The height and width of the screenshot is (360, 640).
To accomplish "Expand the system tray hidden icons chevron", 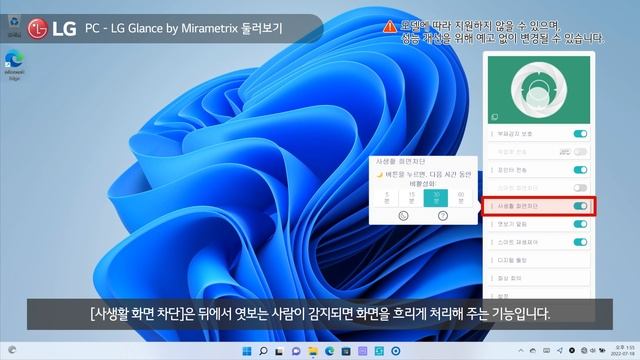I will [x=521, y=351].
